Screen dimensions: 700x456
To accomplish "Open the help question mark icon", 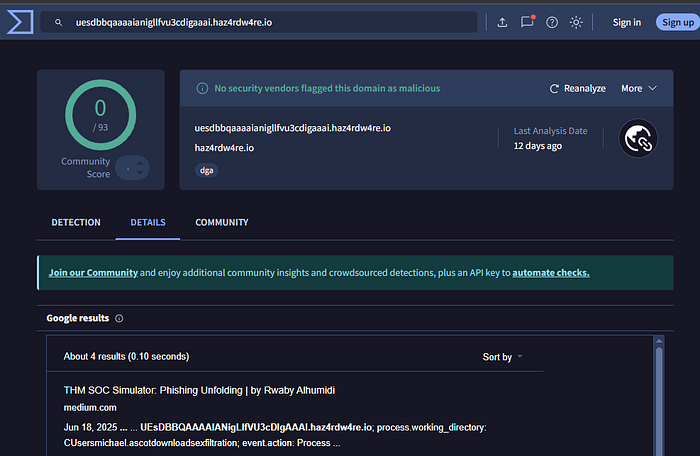I will click(552, 22).
